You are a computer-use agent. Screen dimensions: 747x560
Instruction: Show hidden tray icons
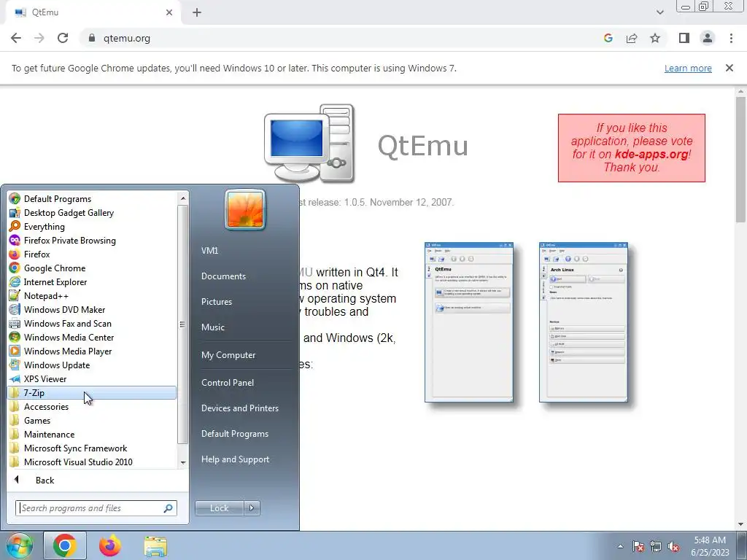(620, 546)
